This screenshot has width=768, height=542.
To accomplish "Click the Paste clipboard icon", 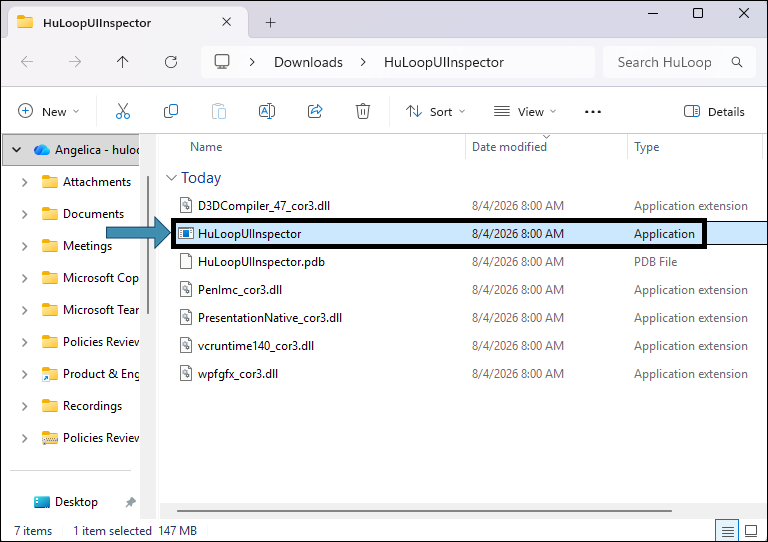I will (218, 112).
